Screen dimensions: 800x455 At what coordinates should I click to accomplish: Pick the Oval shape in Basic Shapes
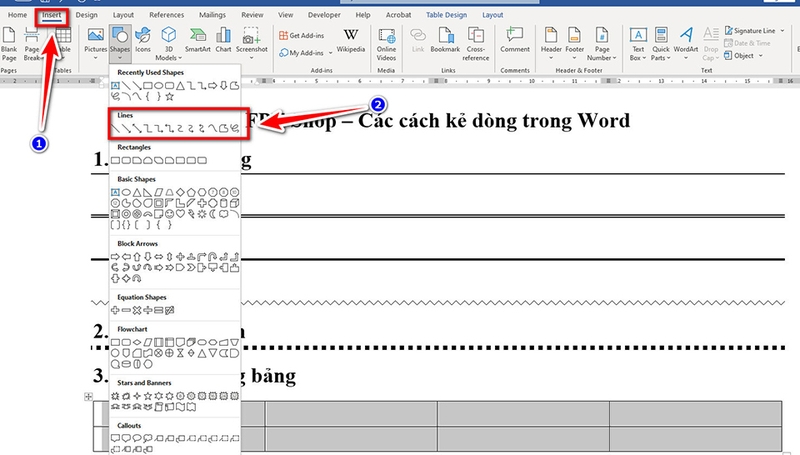pyautogui.click(x=126, y=192)
